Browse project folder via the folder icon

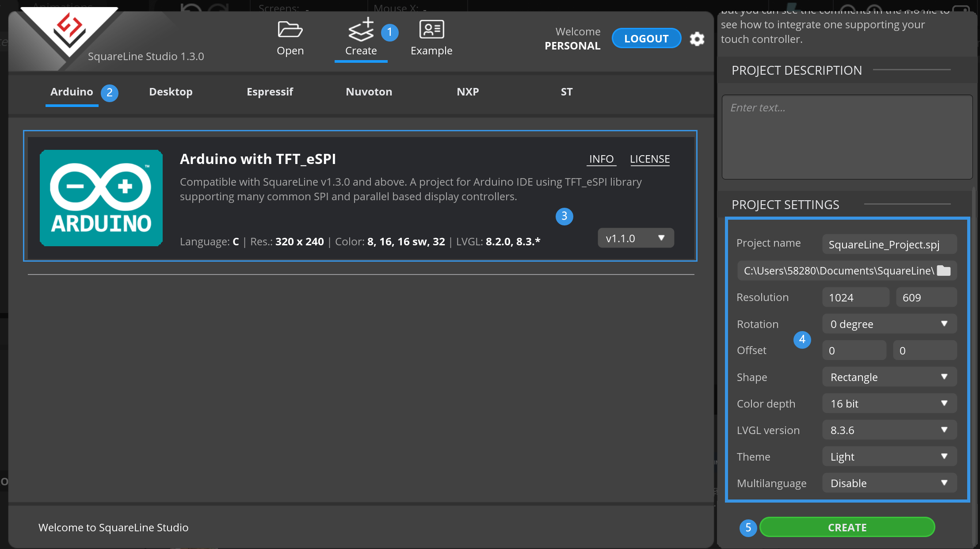[x=944, y=271]
